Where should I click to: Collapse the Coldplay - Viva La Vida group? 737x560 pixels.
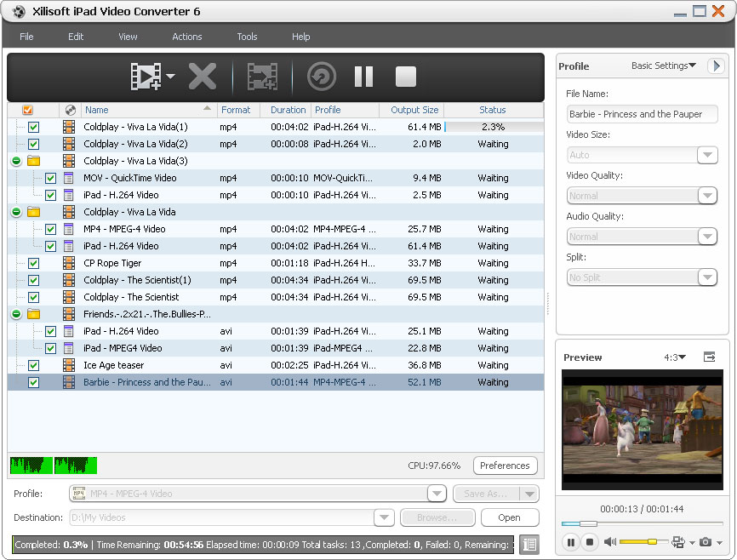[16, 212]
